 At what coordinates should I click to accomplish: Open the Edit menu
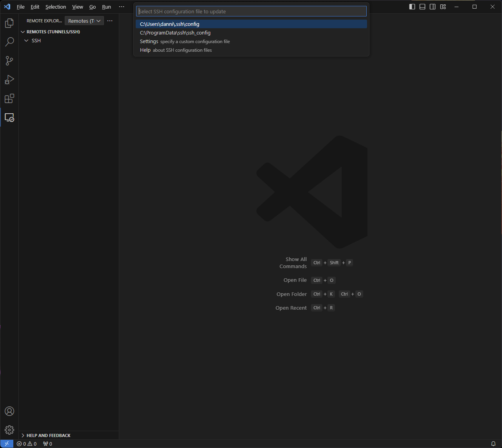click(35, 7)
